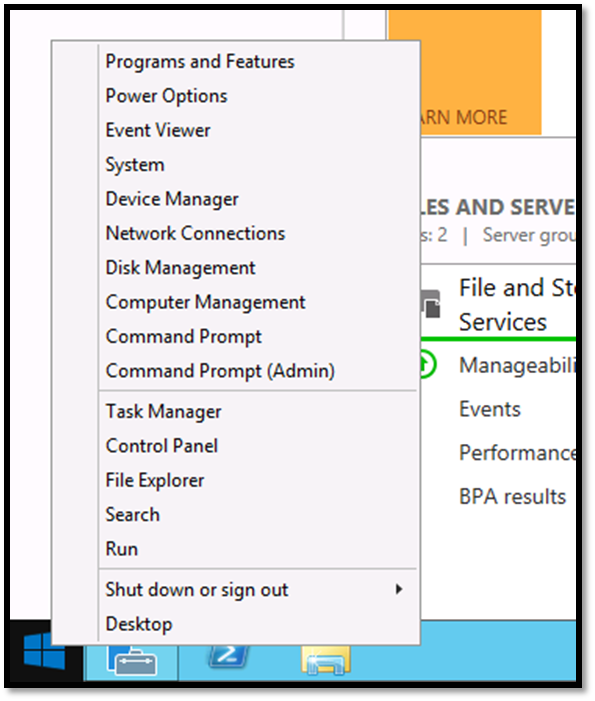Open the BPA results link

(x=513, y=496)
